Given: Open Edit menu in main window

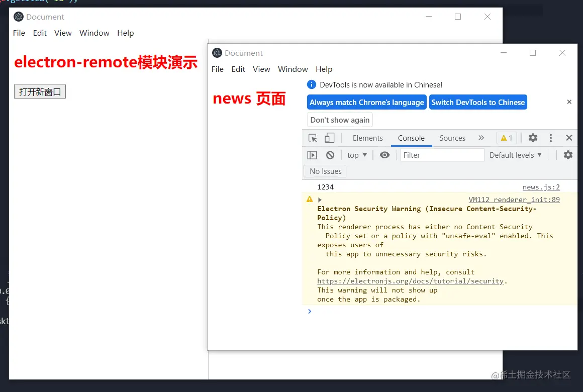Looking at the screenshot, I should (39, 33).
